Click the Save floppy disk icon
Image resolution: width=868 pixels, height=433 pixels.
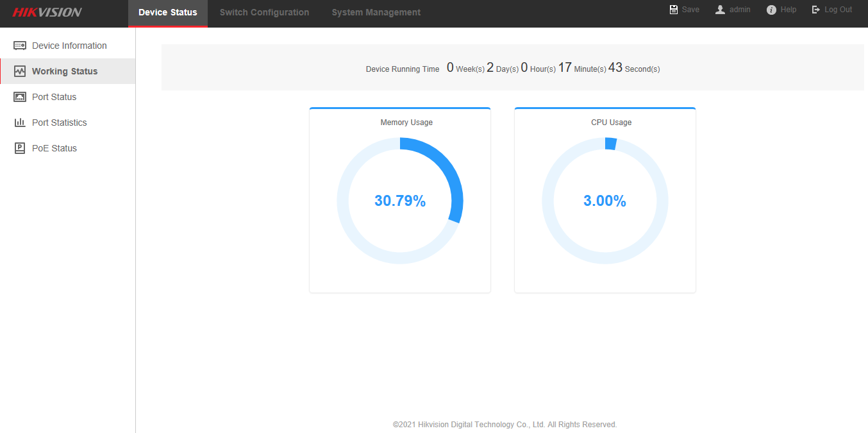click(674, 10)
